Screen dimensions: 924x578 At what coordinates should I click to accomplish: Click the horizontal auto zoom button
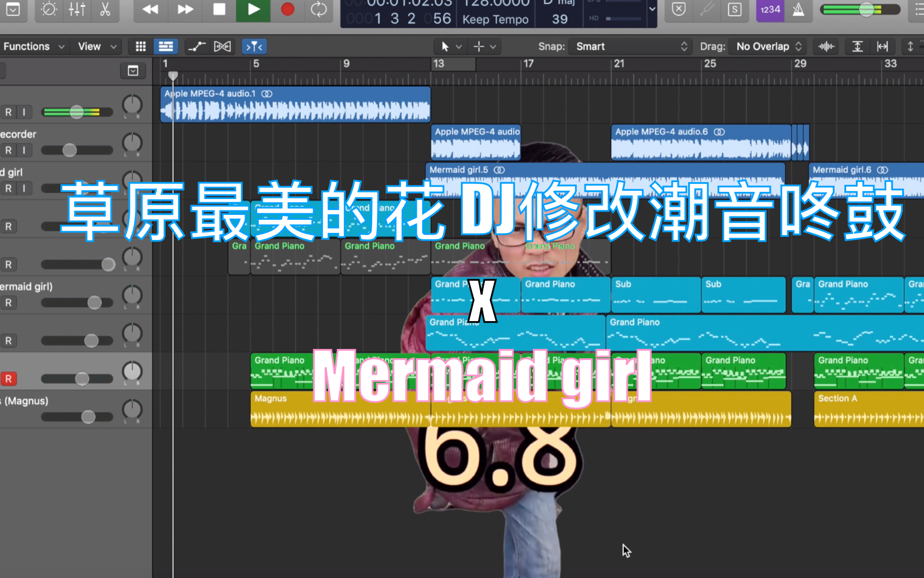pos(883,46)
